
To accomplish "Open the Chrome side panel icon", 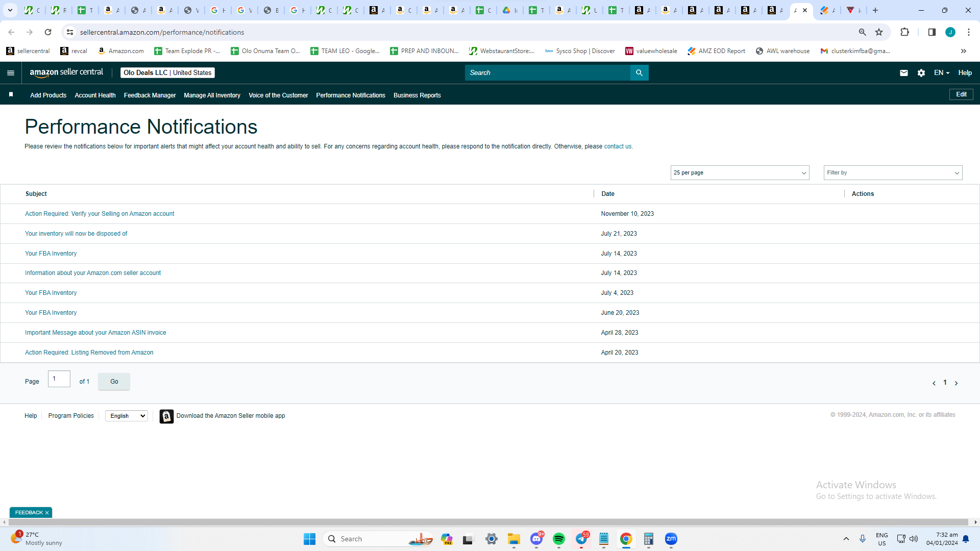I will [x=932, y=32].
